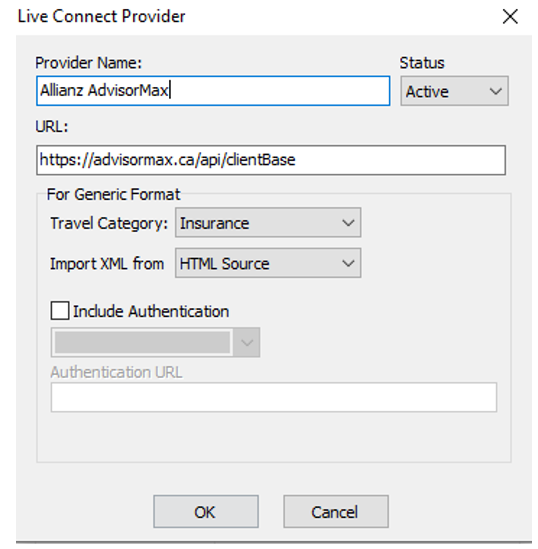
Task: Click the disabled authentication type combo box
Action: pos(155,342)
